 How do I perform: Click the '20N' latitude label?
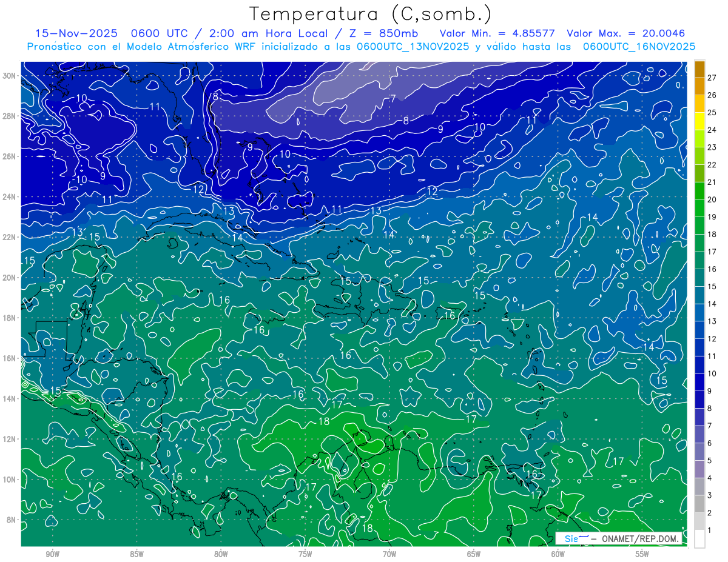(x=10, y=278)
